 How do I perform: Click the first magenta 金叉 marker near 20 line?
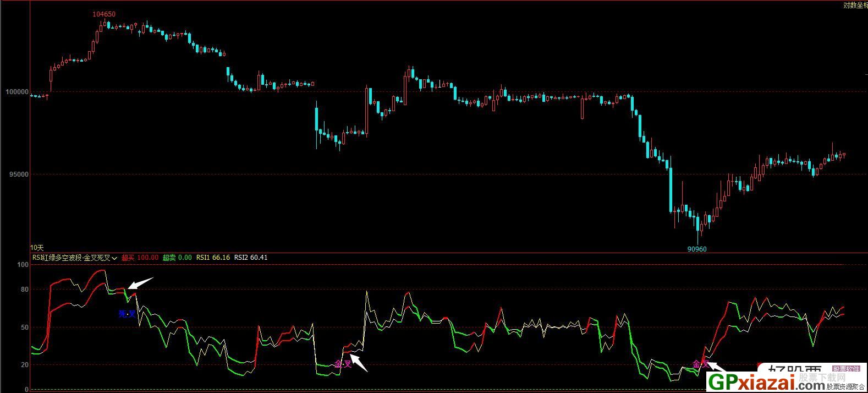tap(343, 364)
